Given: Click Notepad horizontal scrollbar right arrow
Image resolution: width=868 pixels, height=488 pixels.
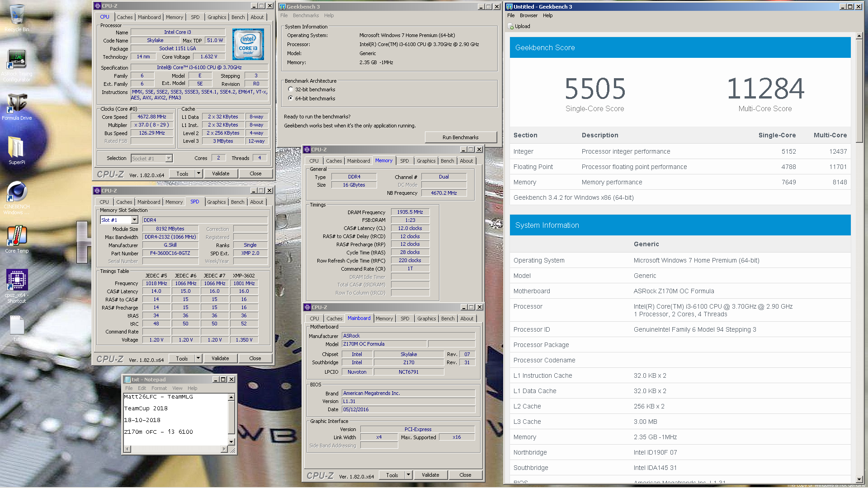Looking at the screenshot, I should click(224, 449).
